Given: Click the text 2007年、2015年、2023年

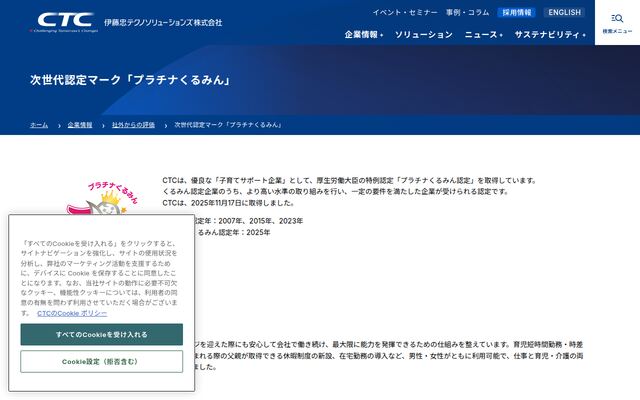Looking at the screenshot, I should (x=261, y=221).
